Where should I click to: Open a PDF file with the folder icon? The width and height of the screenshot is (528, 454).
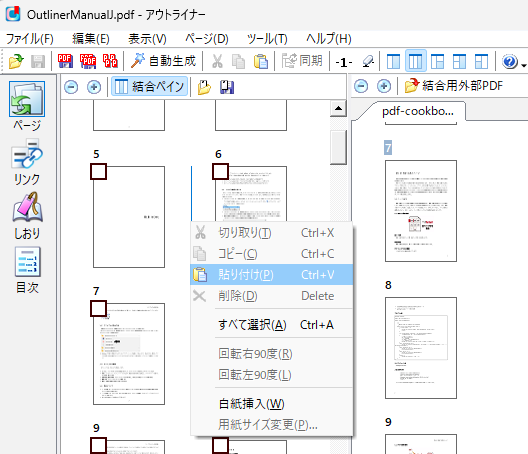point(16,61)
